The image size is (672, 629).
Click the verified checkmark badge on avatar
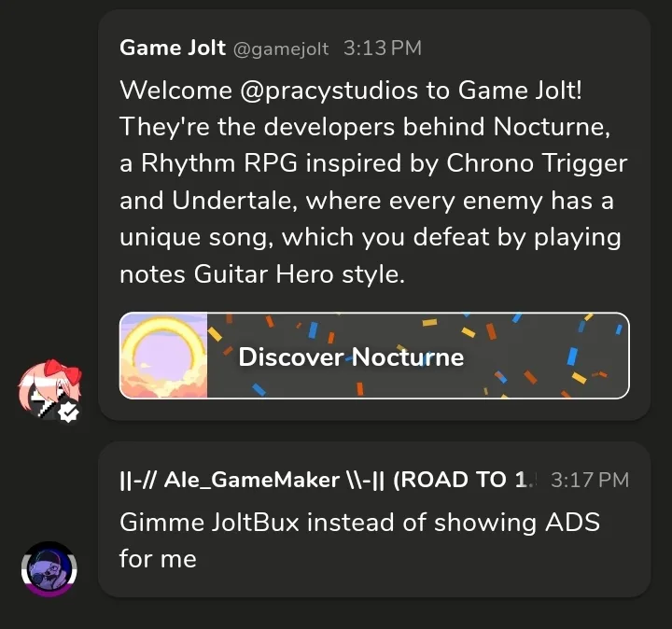click(69, 412)
